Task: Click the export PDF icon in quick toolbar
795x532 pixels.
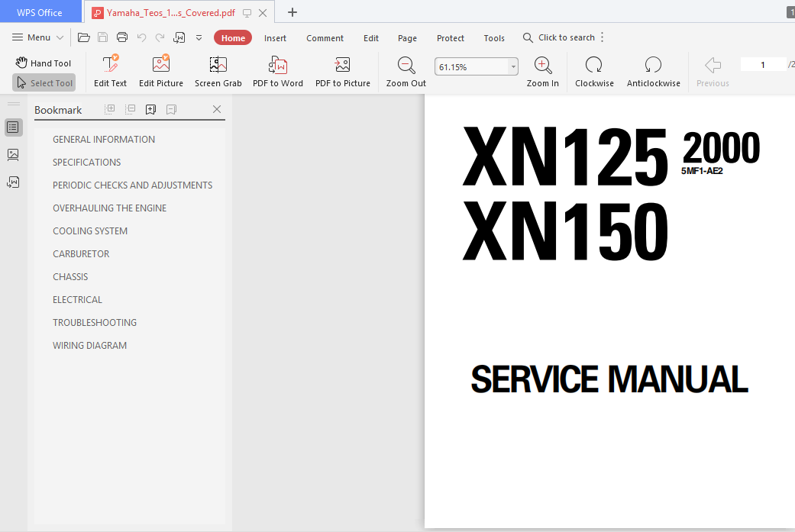Action: click(x=179, y=37)
